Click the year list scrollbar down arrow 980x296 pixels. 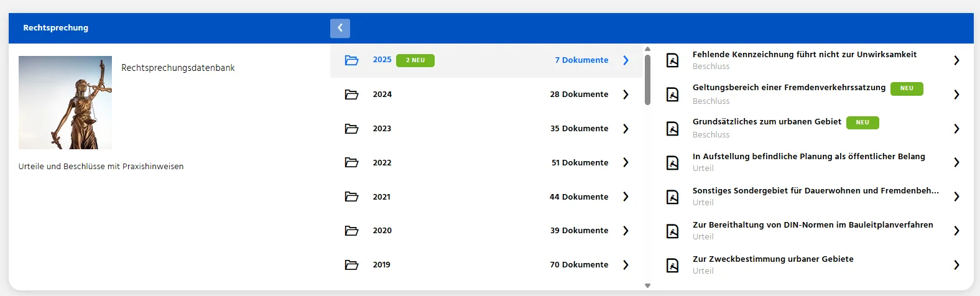pos(647,286)
